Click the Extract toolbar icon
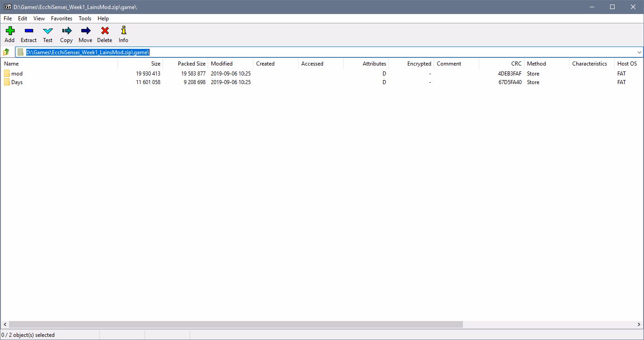 tap(28, 31)
